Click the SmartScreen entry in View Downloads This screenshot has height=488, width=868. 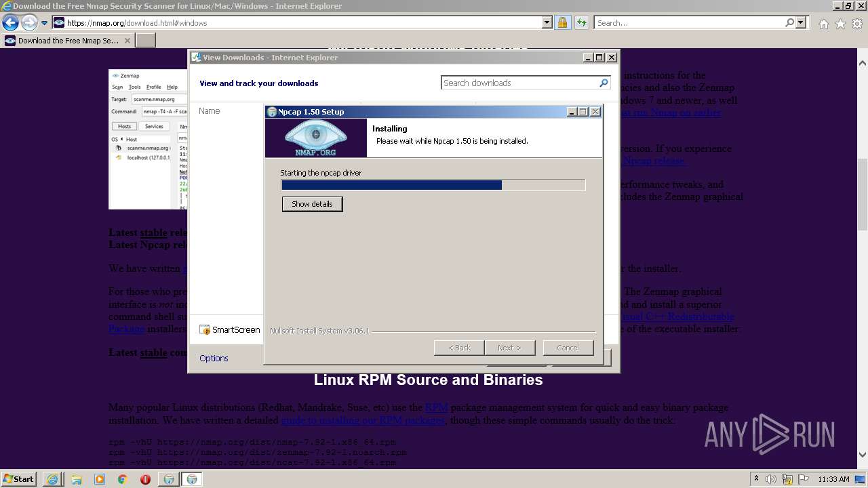pyautogui.click(x=230, y=329)
